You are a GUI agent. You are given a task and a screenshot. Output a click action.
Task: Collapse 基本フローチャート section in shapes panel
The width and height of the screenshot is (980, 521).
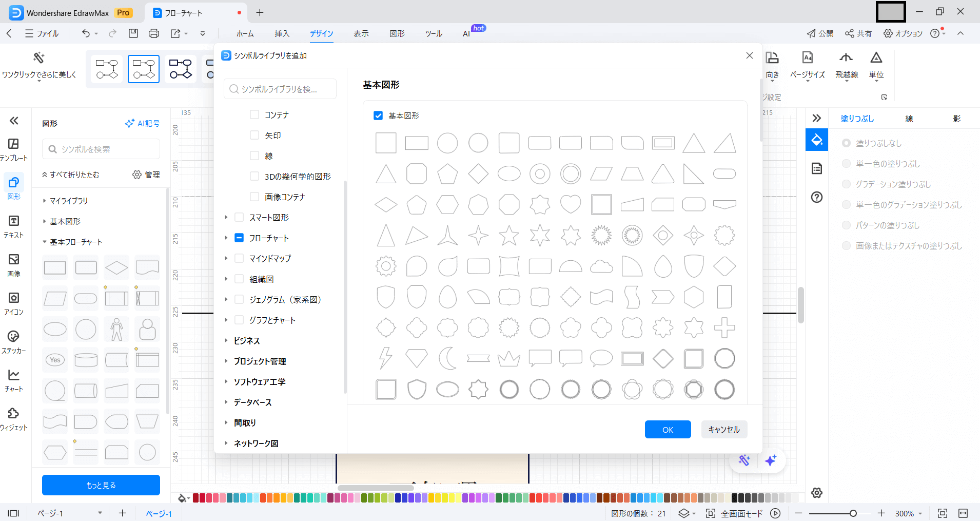(x=45, y=242)
